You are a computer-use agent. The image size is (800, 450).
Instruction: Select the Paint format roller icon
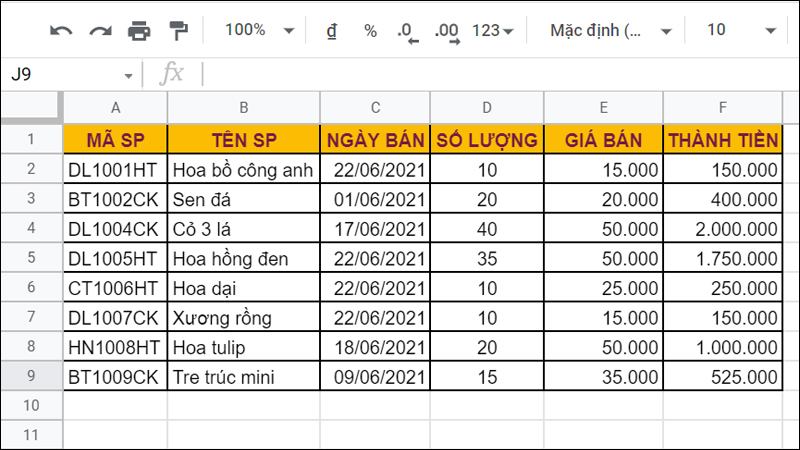177,31
